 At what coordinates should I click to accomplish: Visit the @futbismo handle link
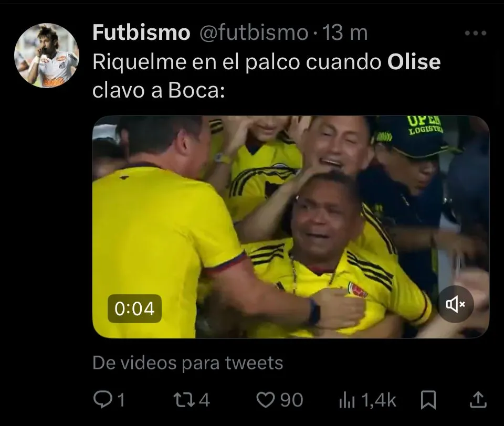[254, 33]
